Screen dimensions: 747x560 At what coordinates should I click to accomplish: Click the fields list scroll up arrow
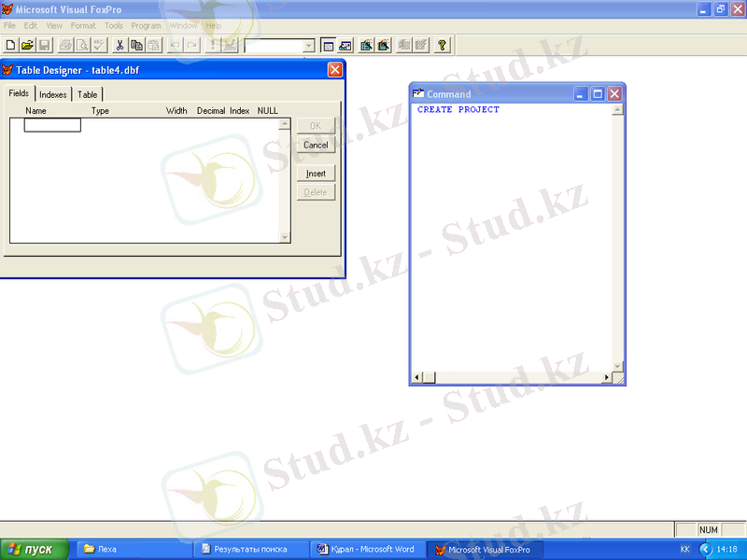coord(285,124)
